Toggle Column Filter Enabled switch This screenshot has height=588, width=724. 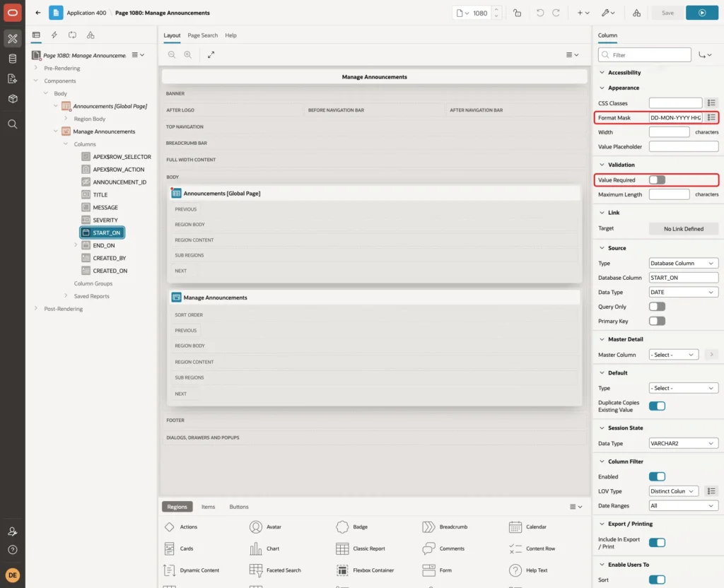point(657,476)
